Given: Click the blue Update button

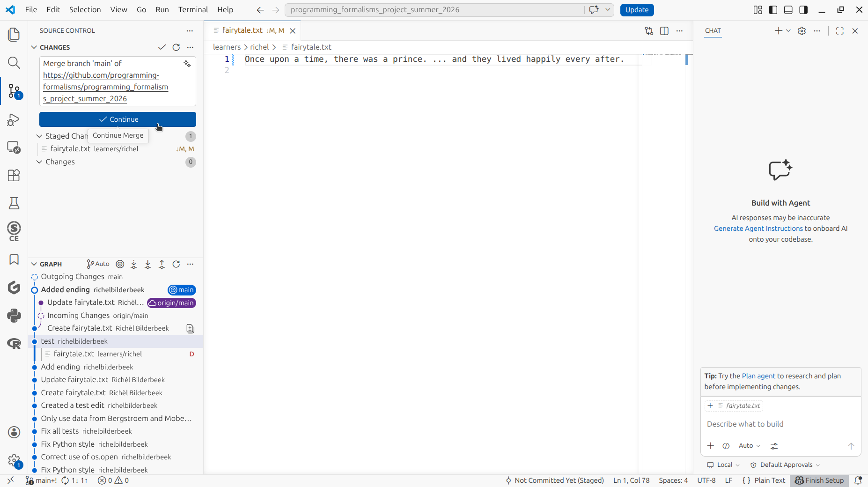Looking at the screenshot, I should tap(637, 10).
